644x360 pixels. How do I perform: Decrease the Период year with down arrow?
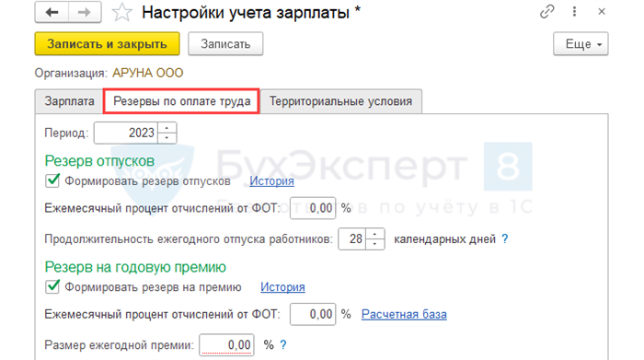tap(167, 138)
